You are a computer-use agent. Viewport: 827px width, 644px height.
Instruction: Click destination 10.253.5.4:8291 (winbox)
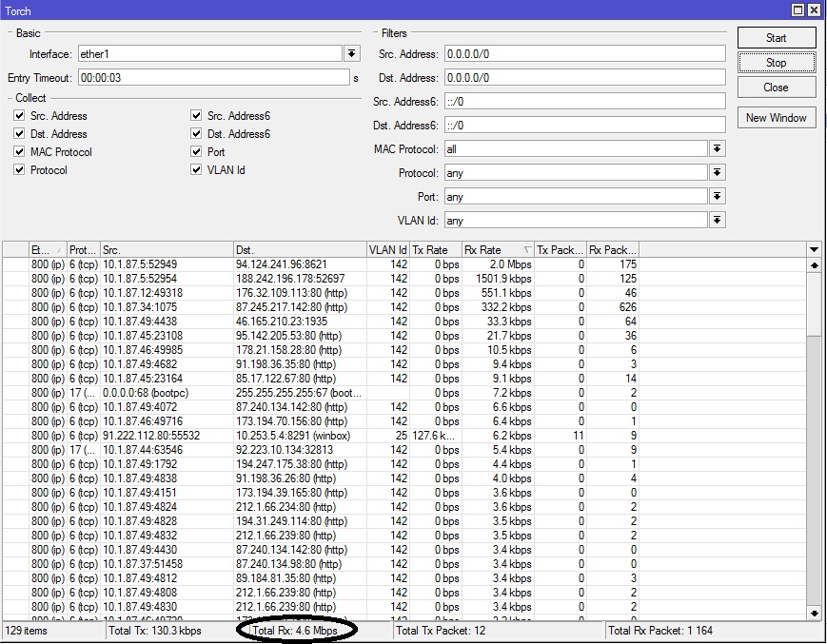tap(293, 436)
